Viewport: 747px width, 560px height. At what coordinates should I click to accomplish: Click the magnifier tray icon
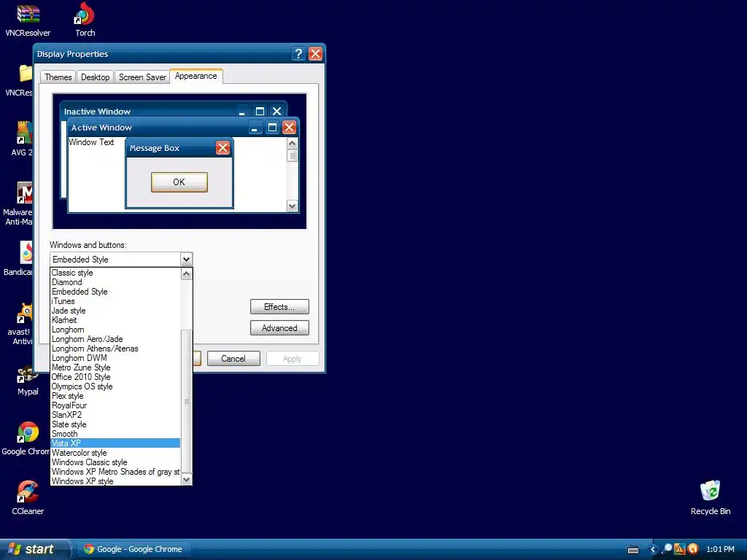tap(667, 549)
